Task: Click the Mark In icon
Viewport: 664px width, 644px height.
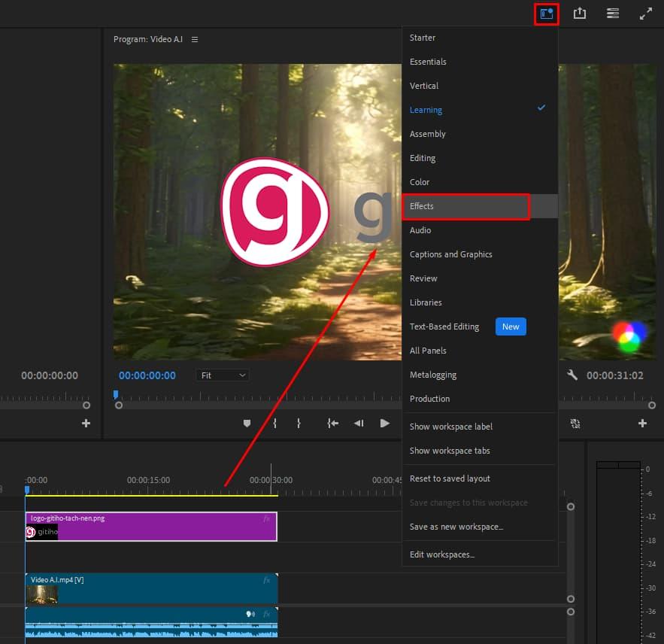Action: click(274, 424)
